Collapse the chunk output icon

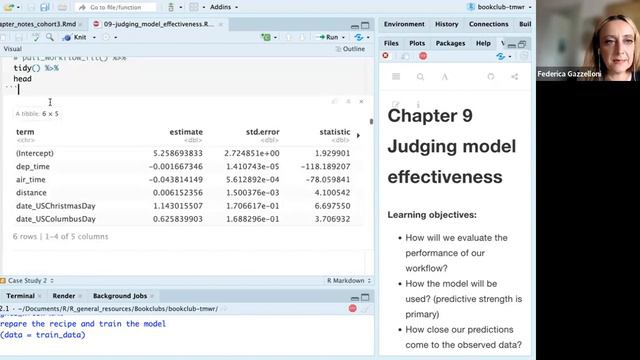pyautogui.click(x=348, y=102)
